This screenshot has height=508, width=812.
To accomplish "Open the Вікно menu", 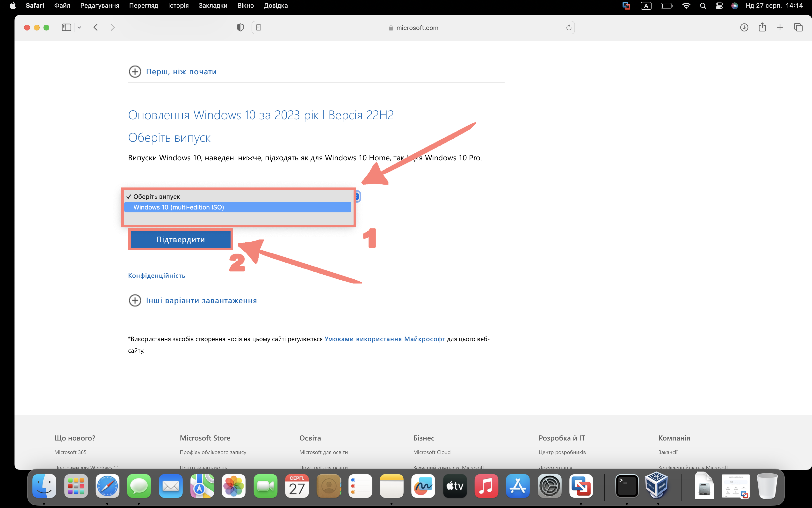I will coord(245,6).
